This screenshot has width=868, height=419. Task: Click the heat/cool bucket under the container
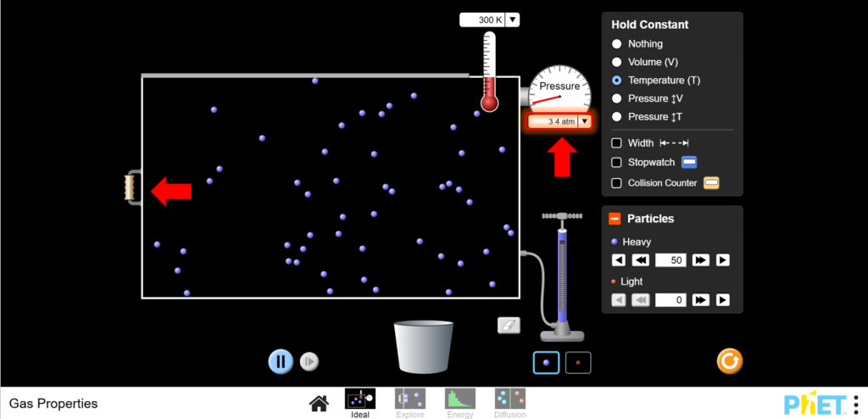tap(424, 346)
